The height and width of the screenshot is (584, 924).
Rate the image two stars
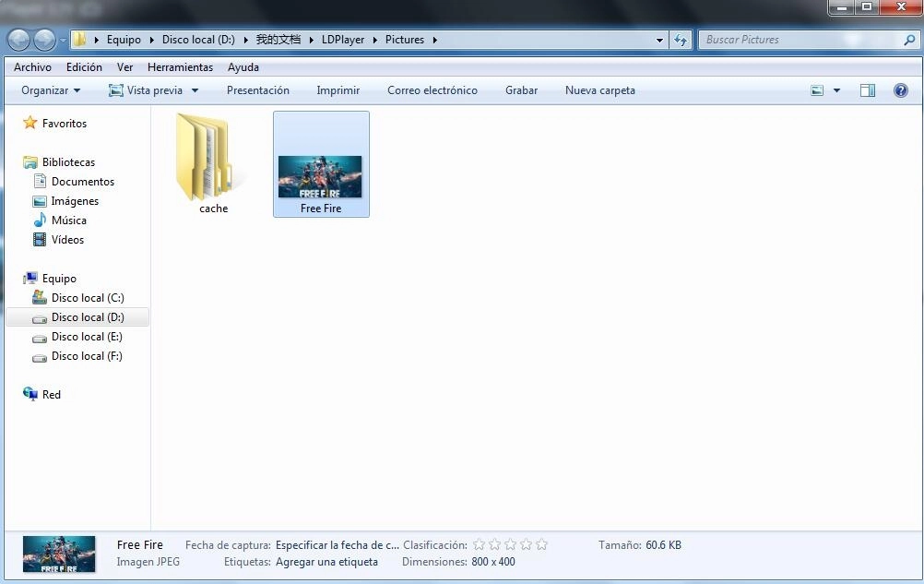[x=495, y=544]
